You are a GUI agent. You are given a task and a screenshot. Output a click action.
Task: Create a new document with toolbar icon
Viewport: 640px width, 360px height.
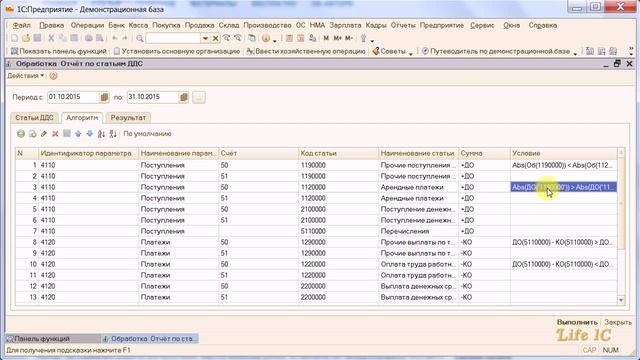15,38
